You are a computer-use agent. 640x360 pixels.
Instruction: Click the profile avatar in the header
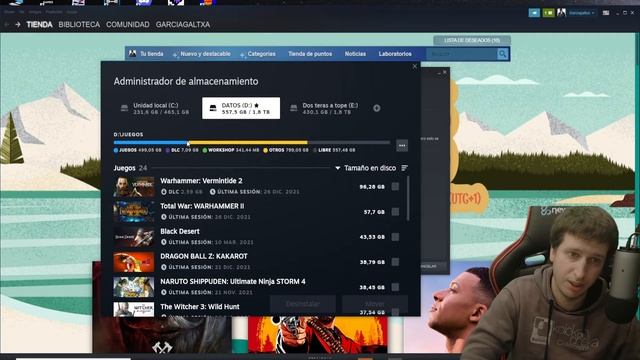pyautogui.click(x=562, y=13)
